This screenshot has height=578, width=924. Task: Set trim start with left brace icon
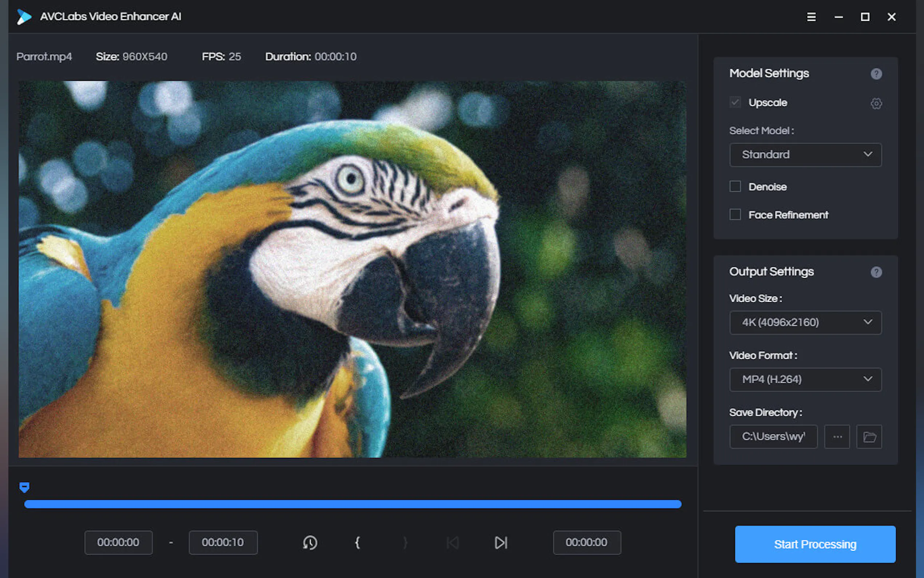[x=358, y=542]
